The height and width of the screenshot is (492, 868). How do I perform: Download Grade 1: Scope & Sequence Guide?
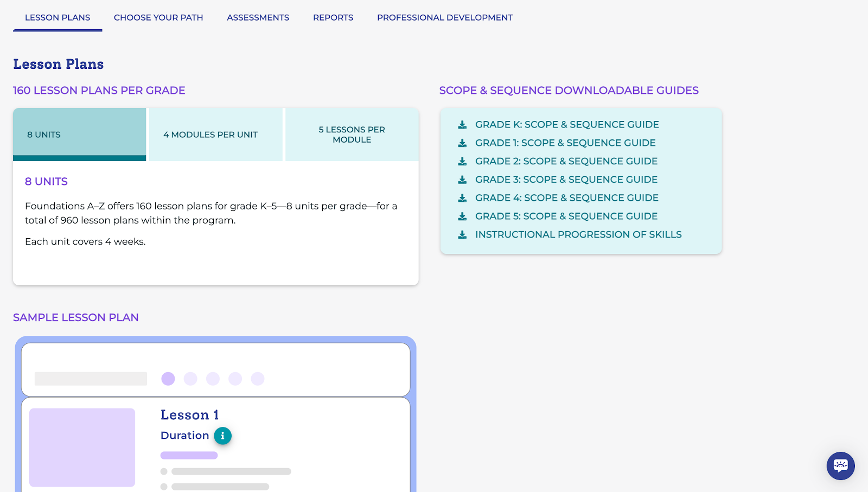pos(565,143)
